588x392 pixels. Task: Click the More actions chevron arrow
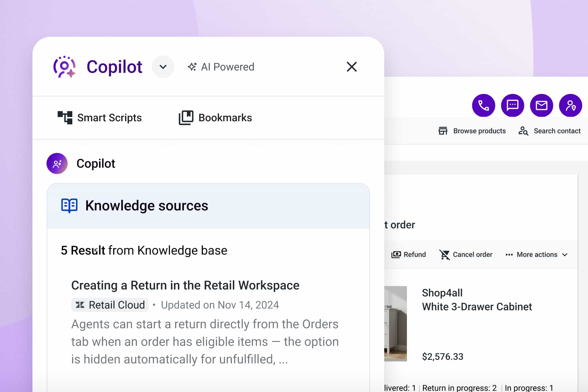pos(565,255)
